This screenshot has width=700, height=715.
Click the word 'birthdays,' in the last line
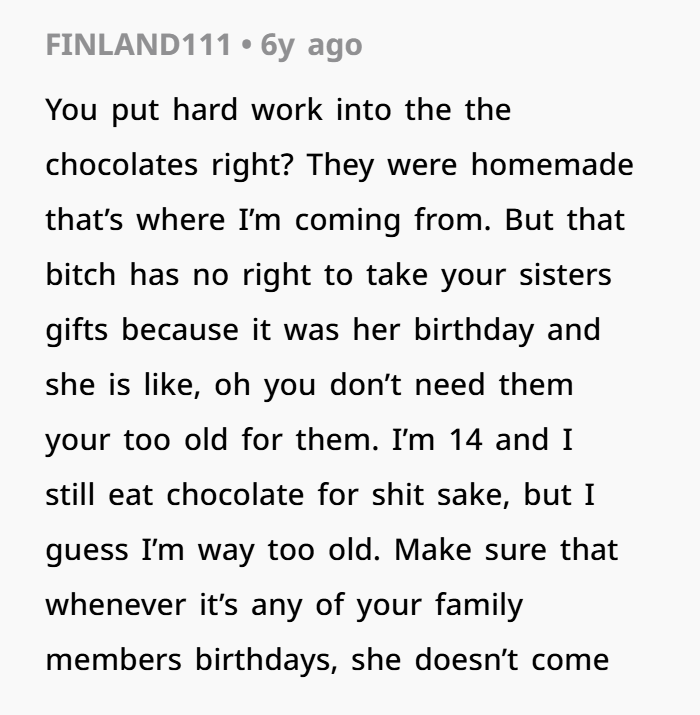coord(266,660)
